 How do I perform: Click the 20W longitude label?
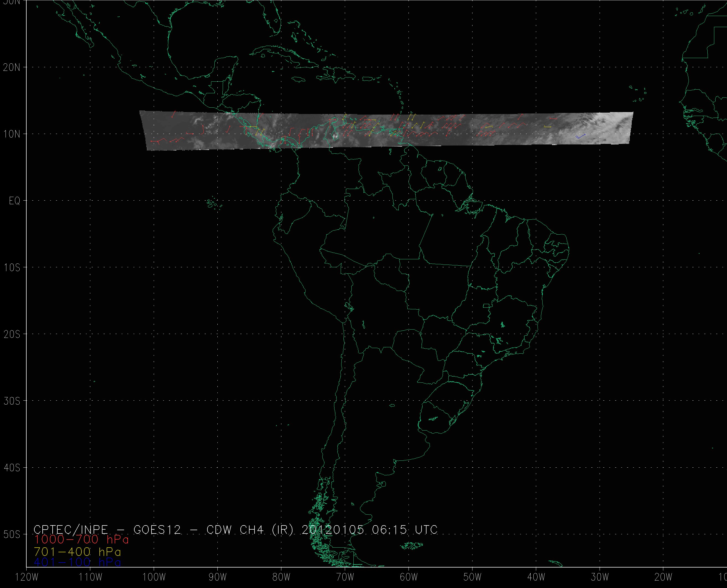tap(664, 577)
